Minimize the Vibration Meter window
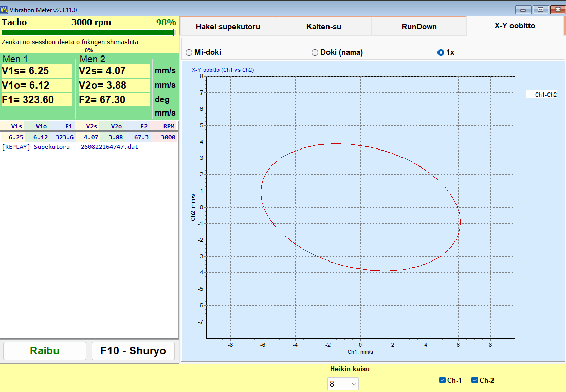The height and width of the screenshot is (392, 566). (523, 10)
